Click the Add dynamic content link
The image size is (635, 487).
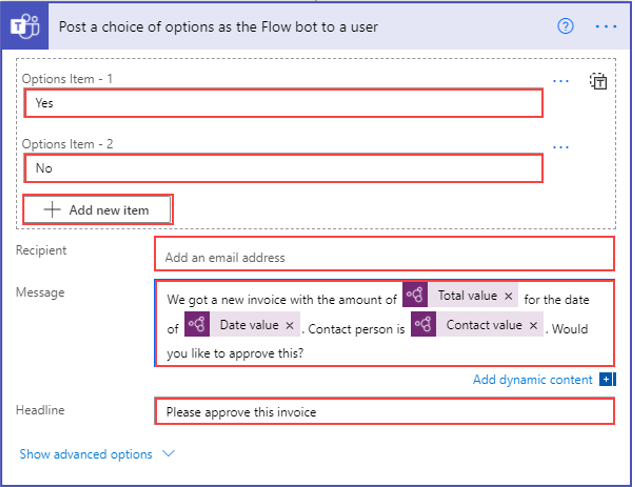(532, 379)
